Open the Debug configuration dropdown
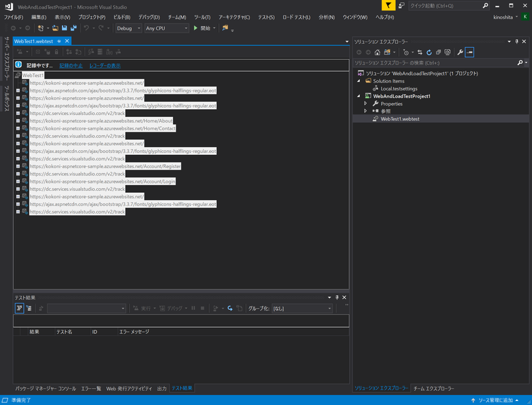 point(128,28)
